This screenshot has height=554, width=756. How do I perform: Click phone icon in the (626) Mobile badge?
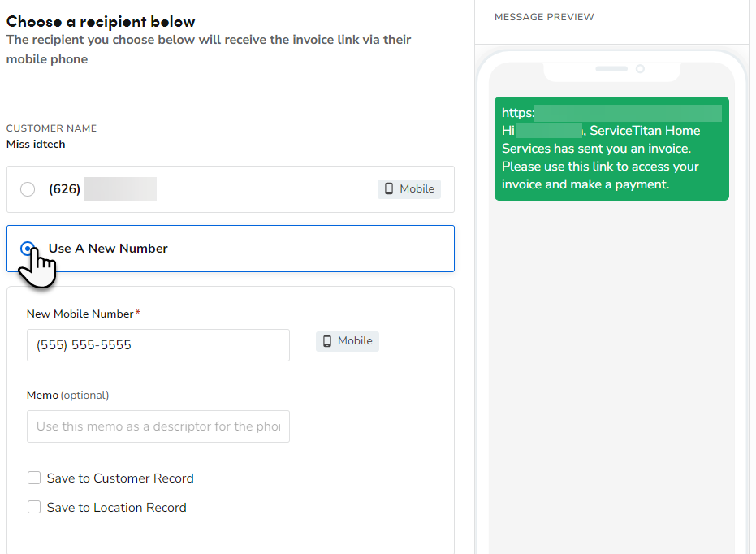point(389,189)
